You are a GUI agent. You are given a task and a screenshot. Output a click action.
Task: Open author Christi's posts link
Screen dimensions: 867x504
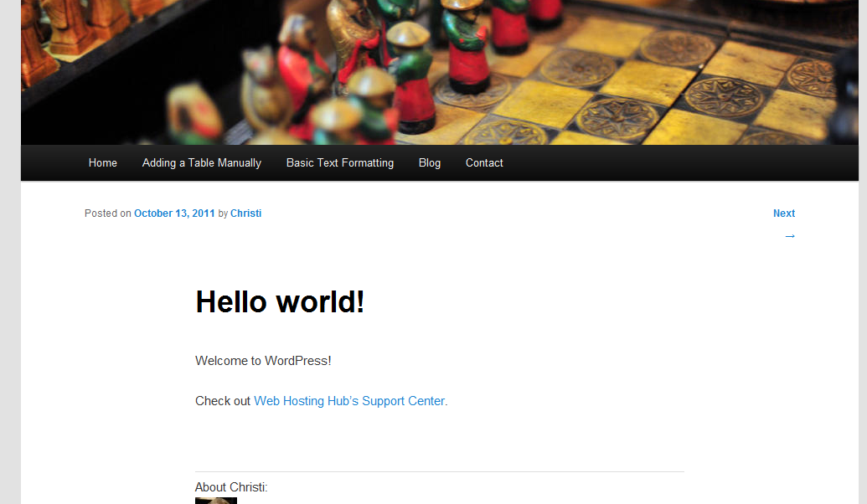point(245,213)
